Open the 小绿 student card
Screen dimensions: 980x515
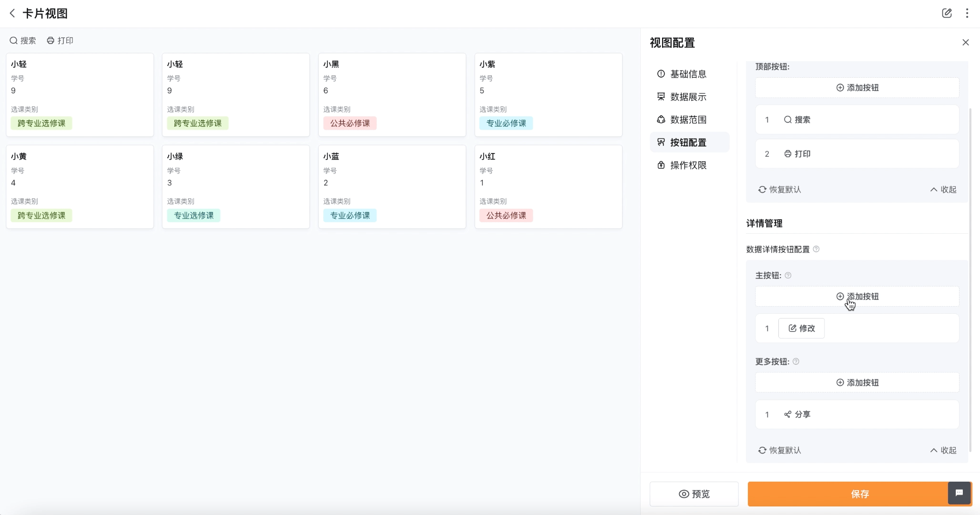pyautogui.click(x=236, y=187)
